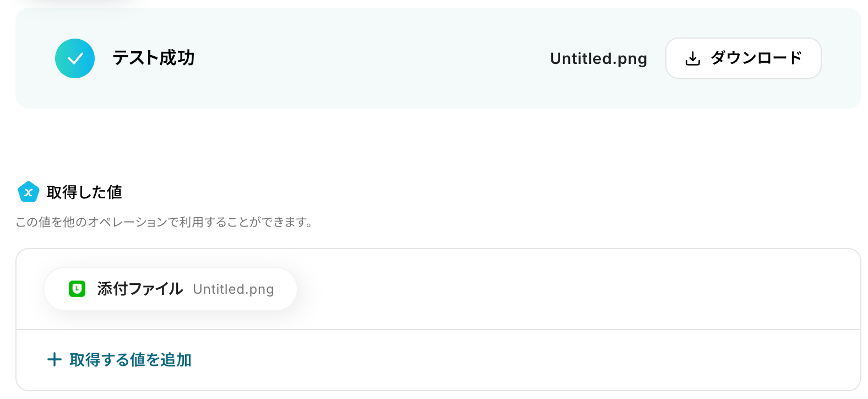Click the plus icon before 取得する値を追加

[x=54, y=360]
